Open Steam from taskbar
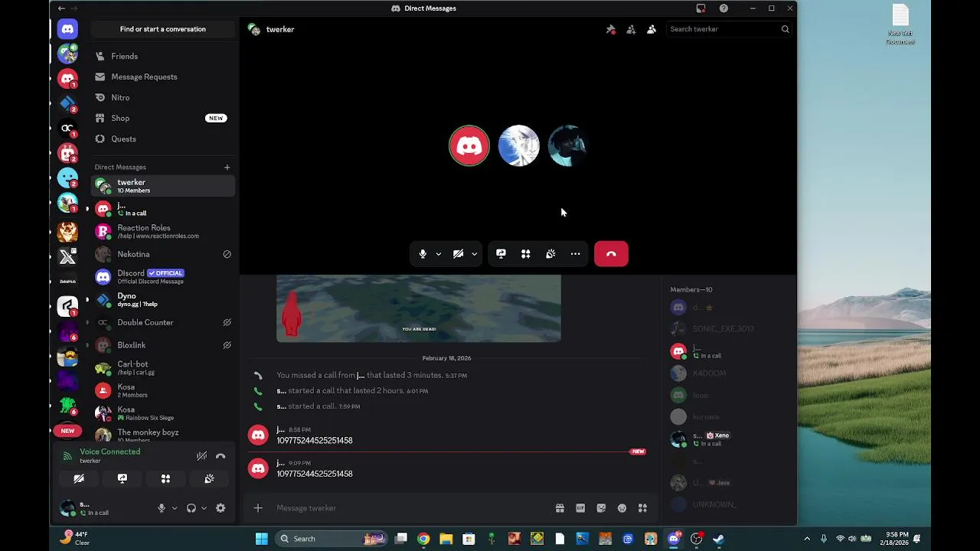 718,539
